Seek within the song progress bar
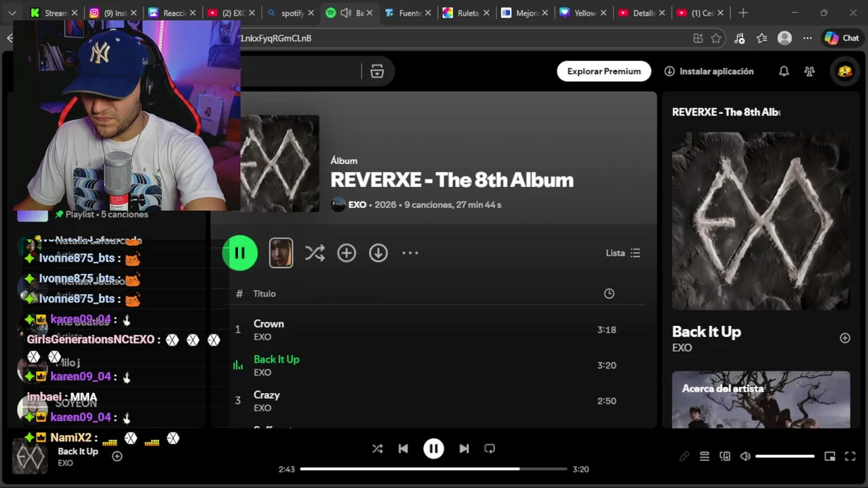Image resolution: width=868 pixels, height=488 pixels. [433, 469]
